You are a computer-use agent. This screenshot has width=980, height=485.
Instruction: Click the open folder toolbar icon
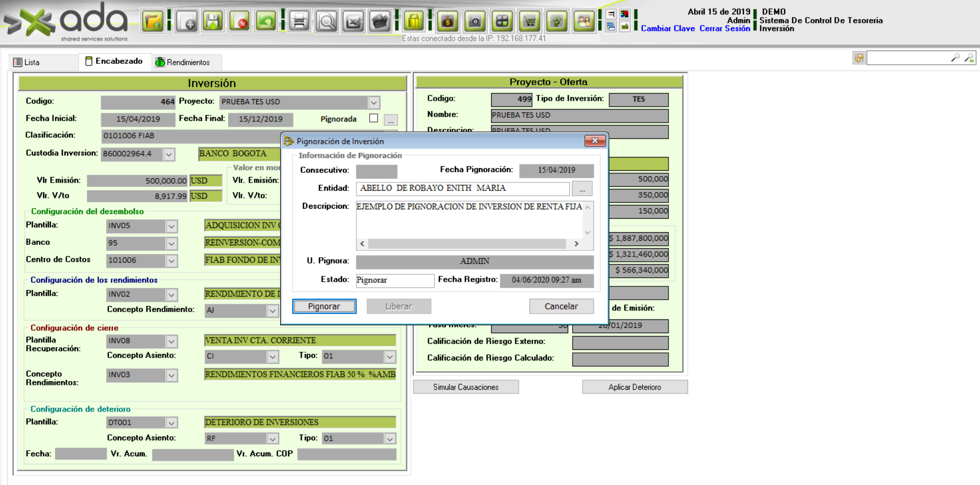click(153, 21)
